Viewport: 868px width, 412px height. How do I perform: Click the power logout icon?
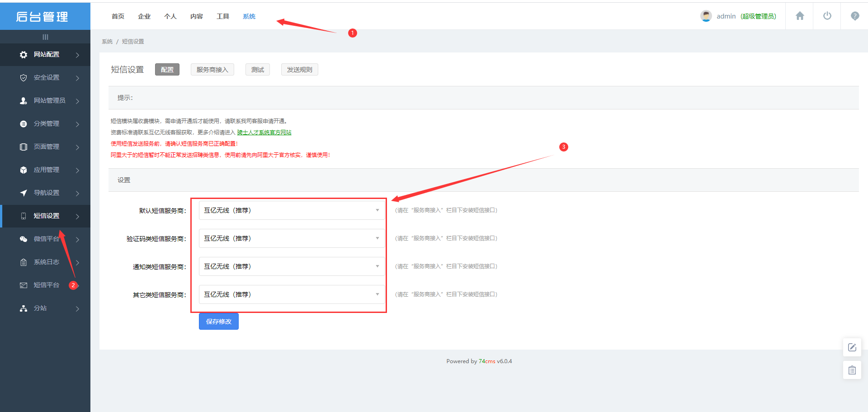click(827, 16)
